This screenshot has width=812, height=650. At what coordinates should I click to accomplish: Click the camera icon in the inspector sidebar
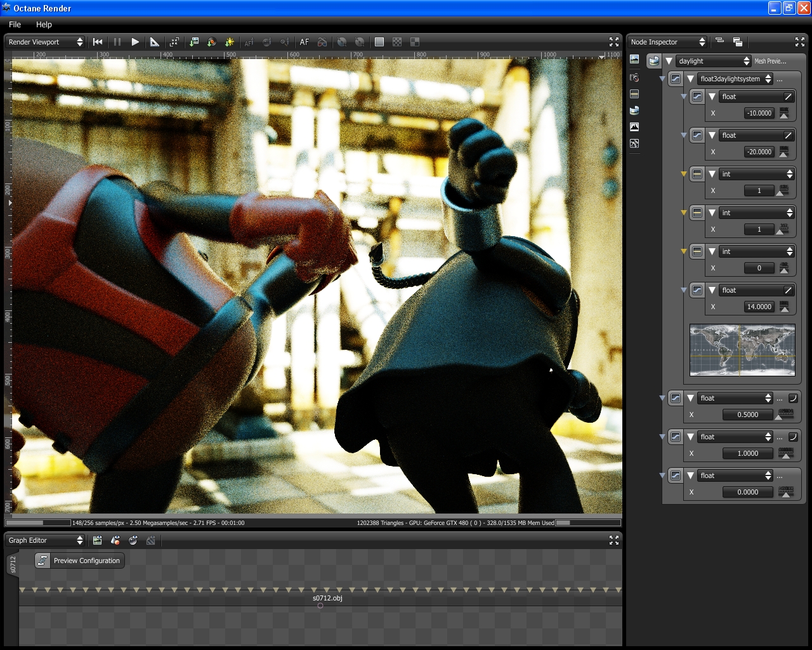click(634, 77)
